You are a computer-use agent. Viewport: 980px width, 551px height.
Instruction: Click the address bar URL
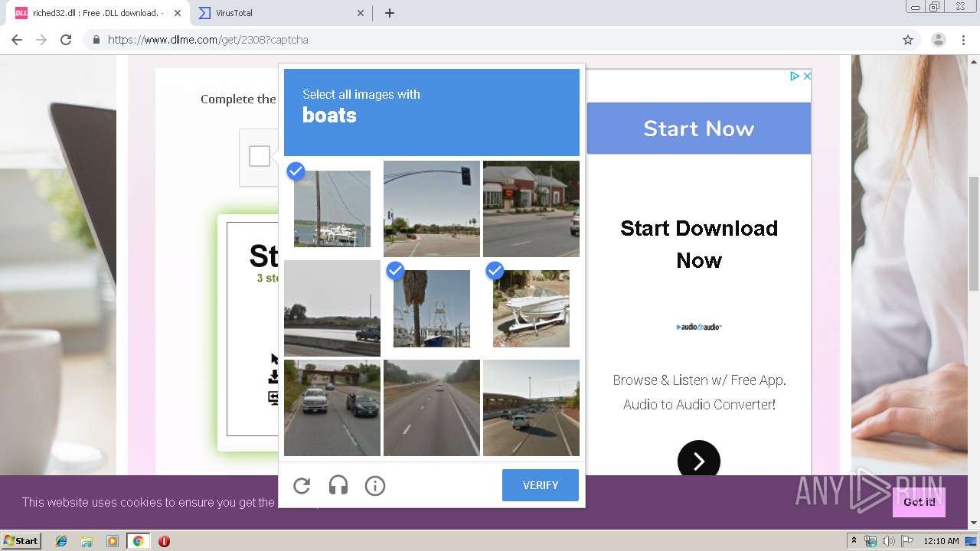tap(208, 40)
